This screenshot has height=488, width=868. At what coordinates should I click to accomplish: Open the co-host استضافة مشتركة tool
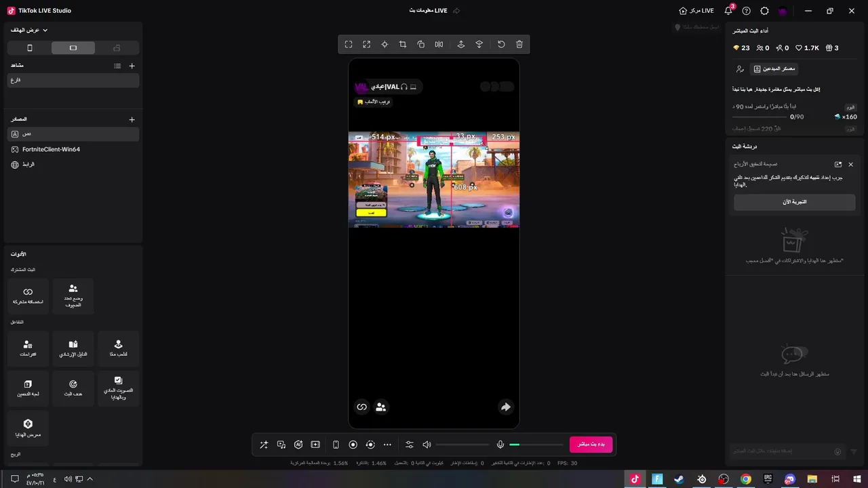[28, 296]
